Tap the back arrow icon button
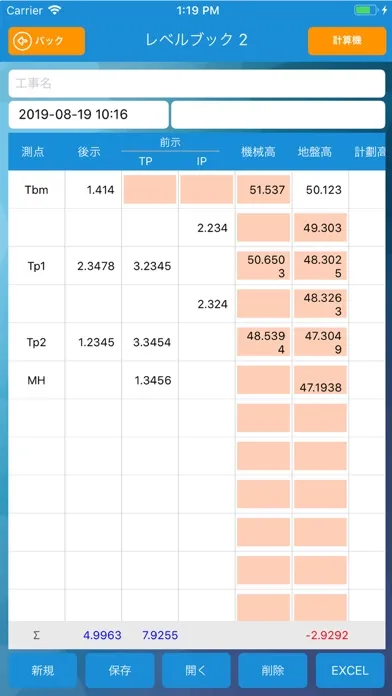392x696 pixels. coord(46,41)
